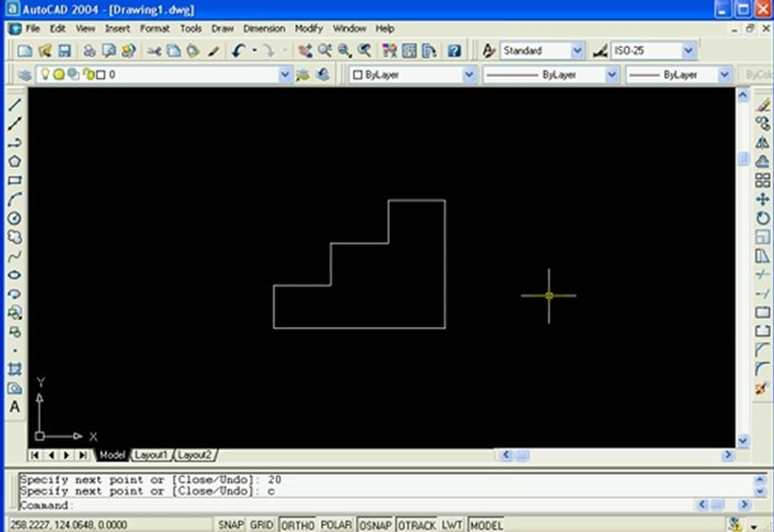Select the Ellipse tool
The image size is (774, 532).
point(15,275)
